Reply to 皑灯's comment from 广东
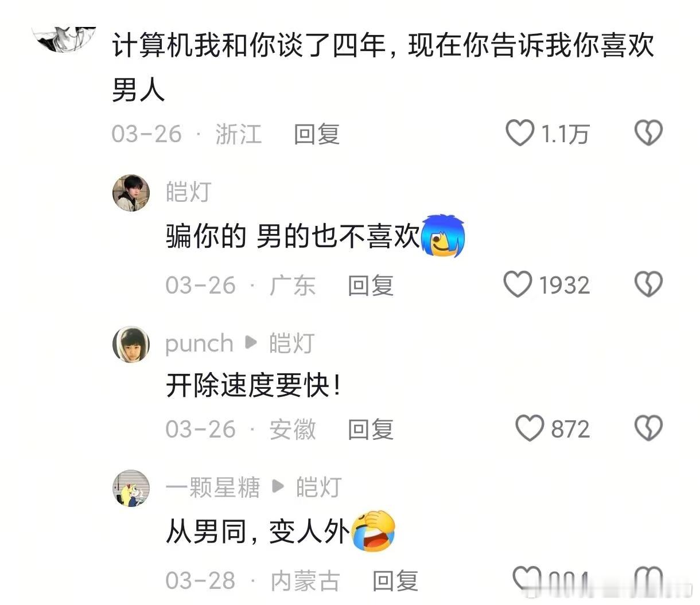The image size is (700, 605). point(371,285)
